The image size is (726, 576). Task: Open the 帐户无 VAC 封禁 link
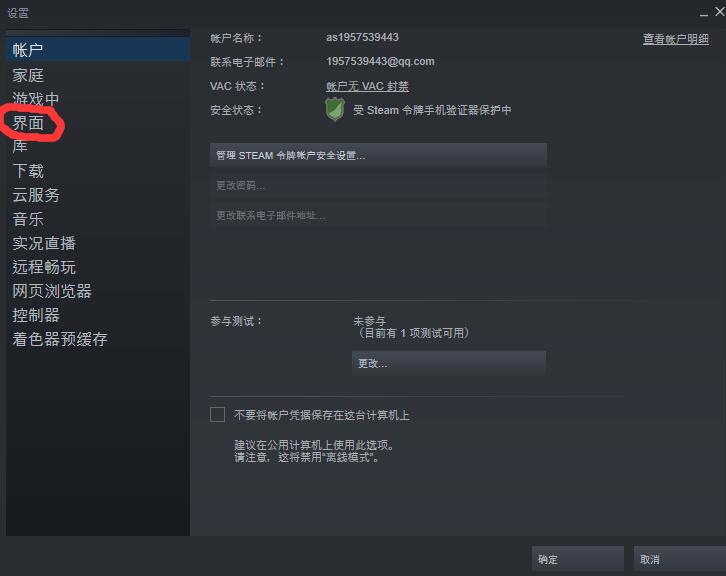click(367, 86)
